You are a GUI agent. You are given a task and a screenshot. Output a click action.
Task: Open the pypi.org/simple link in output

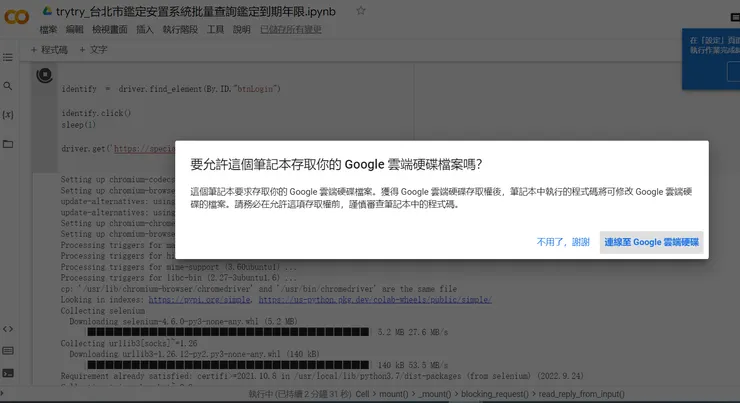pyautogui.click(x=200, y=300)
